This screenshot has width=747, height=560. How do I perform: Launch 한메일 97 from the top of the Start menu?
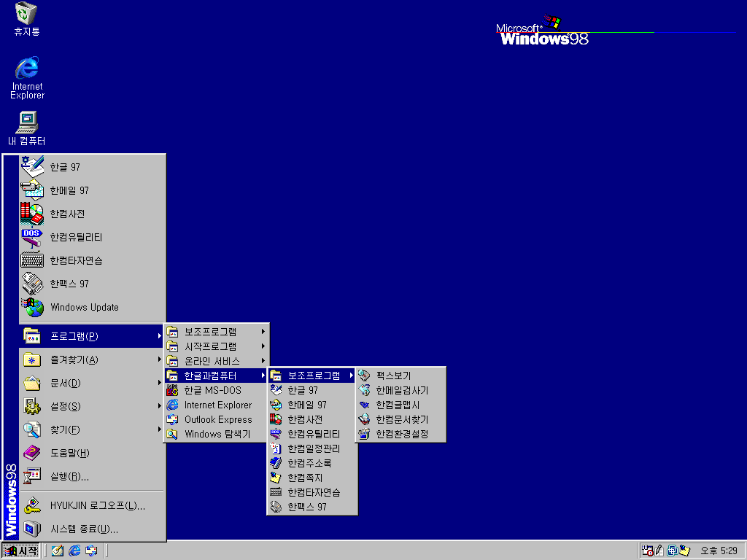(93, 190)
